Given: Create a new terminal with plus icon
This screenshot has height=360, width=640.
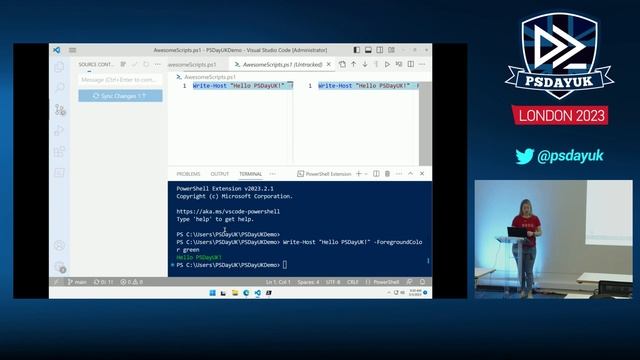Looking at the screenshot, I should 359,174.
